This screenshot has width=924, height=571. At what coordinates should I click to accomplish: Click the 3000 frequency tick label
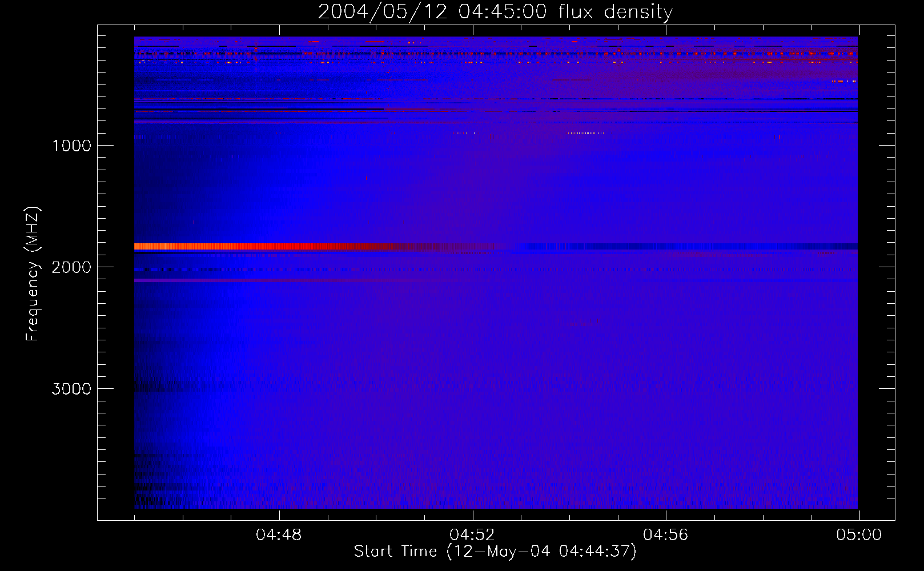click(71, 389)
